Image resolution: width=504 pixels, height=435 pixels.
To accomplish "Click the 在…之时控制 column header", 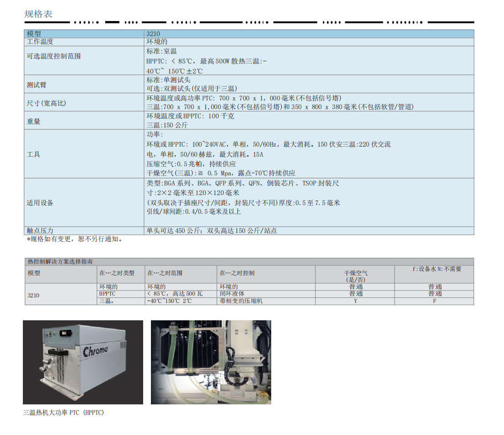I will tap(237, 273).
